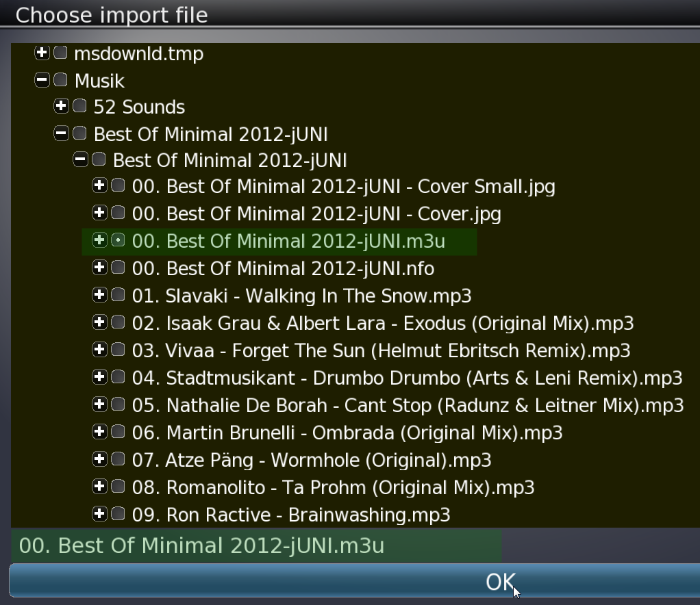The width and height of the screenshot is (700, 605).
Task: Expand the 52 Sounds folder
Action: (x=61, y=106)
